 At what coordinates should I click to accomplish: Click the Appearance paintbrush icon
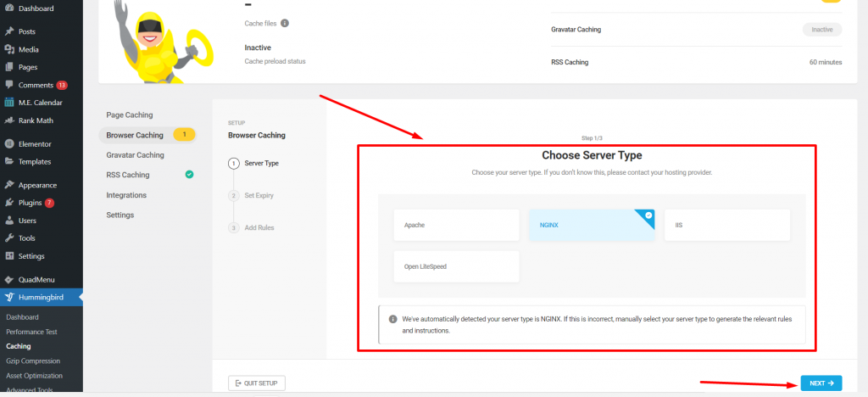pos(9,185)
